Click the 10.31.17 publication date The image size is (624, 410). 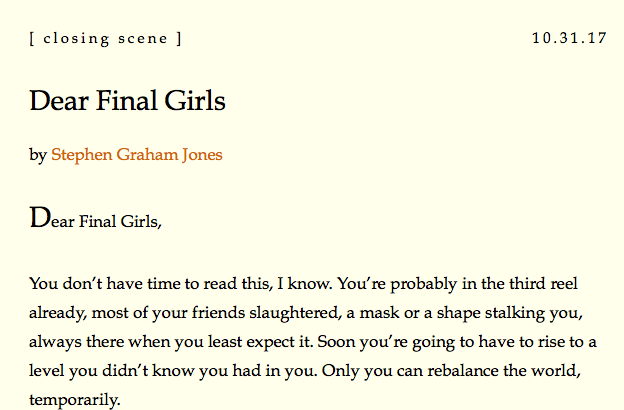tap(569, 39)
